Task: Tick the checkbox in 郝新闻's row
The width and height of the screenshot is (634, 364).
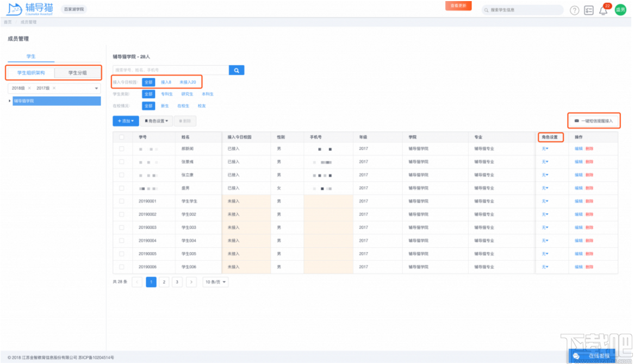Action: [x=122, y=148]
